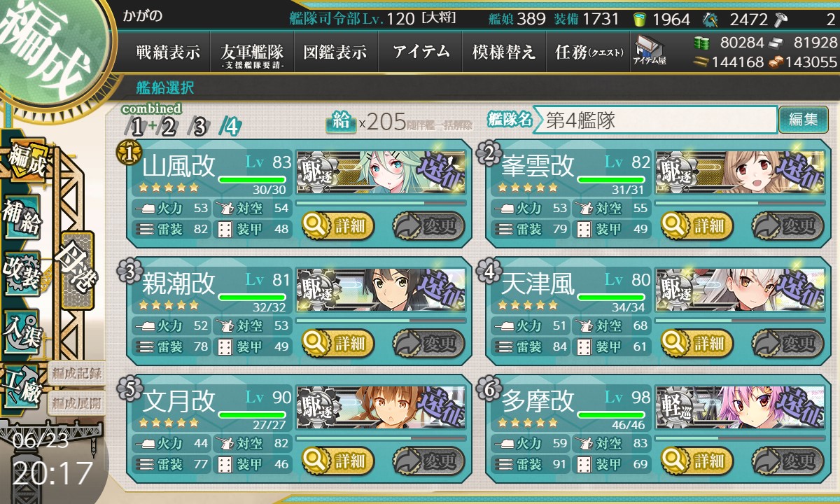Show 詳細 details for 山風改
This screenshot has height=504, width=840.
click(x=338, y=226)
